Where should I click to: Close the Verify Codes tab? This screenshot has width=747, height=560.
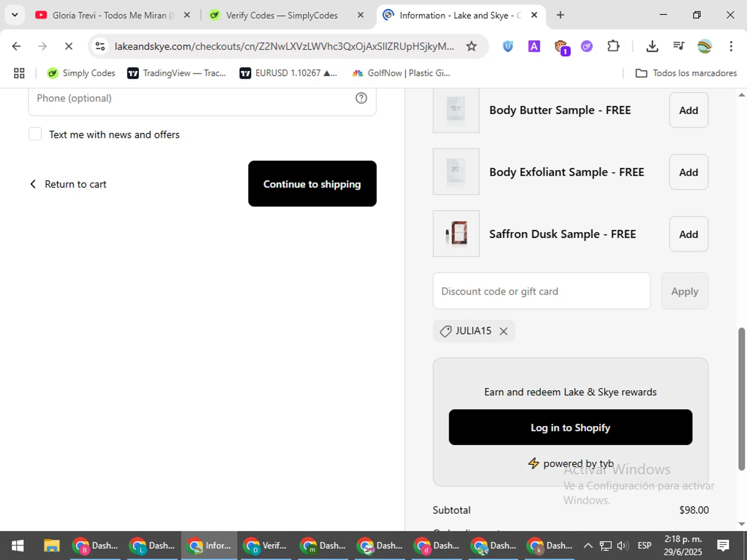[x=361, y=15]
